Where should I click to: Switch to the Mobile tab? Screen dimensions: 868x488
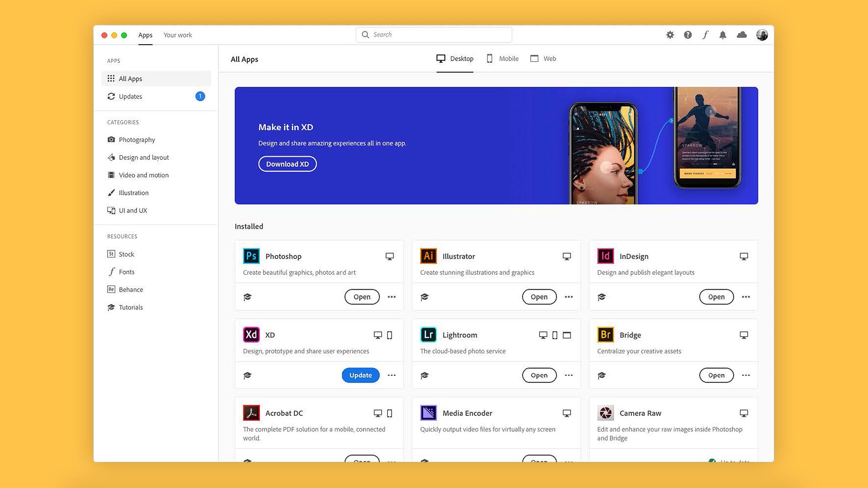click(x=508, y=58)
